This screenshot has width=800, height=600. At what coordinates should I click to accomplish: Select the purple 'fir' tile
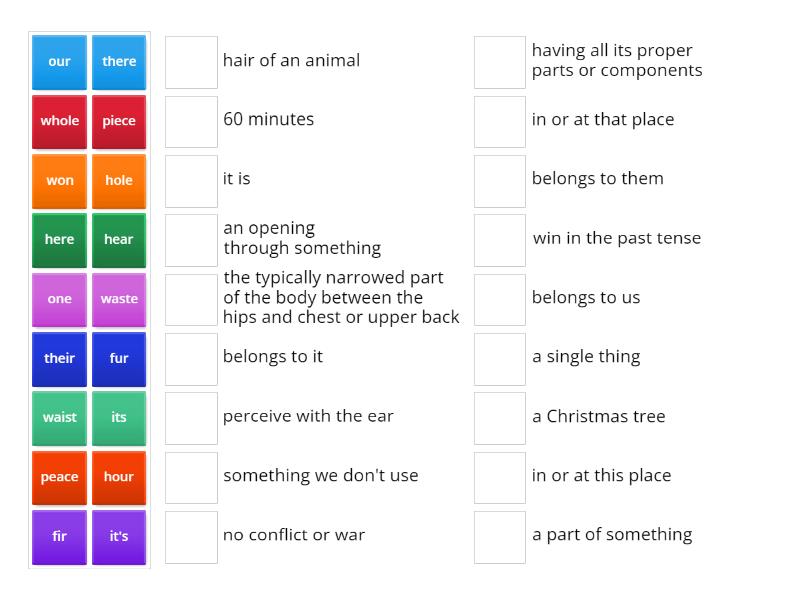pos(59,537)
